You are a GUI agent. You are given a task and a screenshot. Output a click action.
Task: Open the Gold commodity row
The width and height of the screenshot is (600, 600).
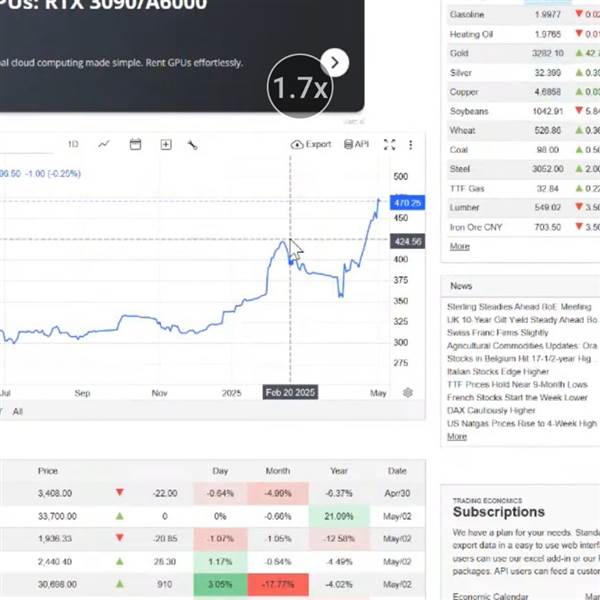(x=523, y=53)
